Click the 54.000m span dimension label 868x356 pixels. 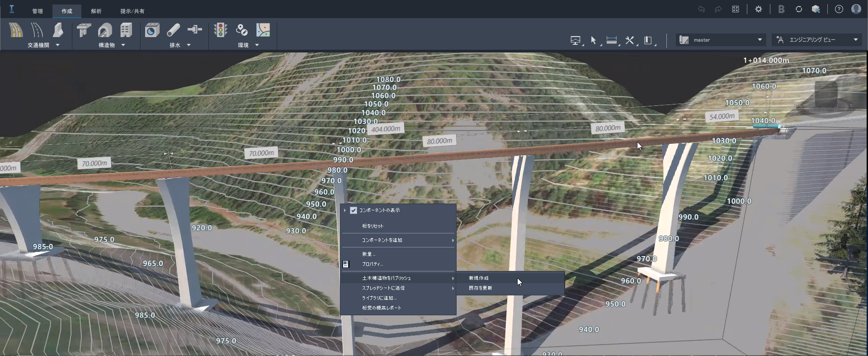click(722, 116)
